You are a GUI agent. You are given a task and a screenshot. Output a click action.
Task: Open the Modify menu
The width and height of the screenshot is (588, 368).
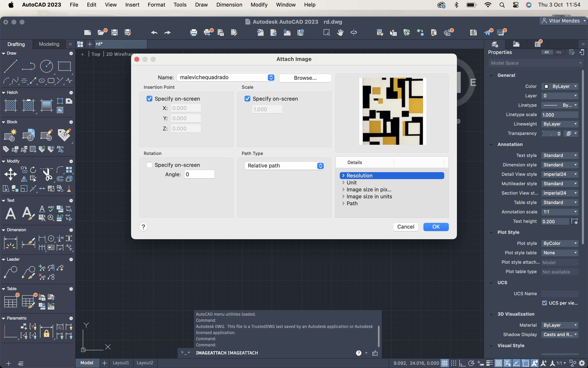[259, 5]
